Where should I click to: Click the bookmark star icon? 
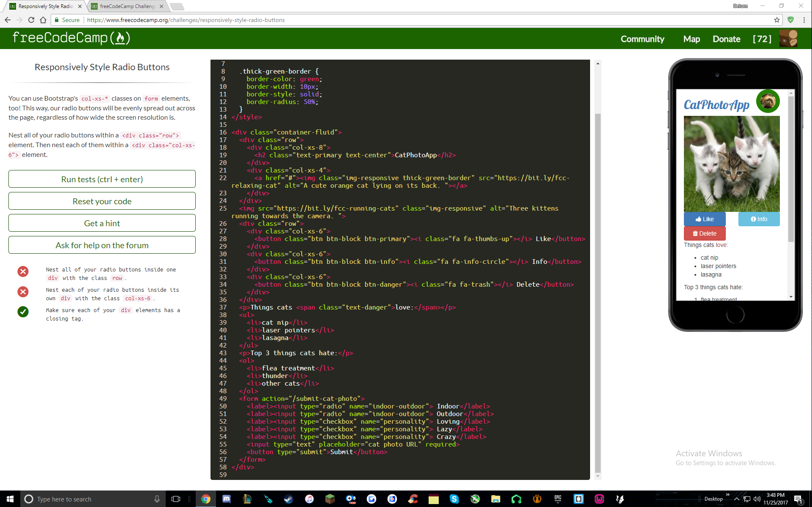[x=776, y=20]
